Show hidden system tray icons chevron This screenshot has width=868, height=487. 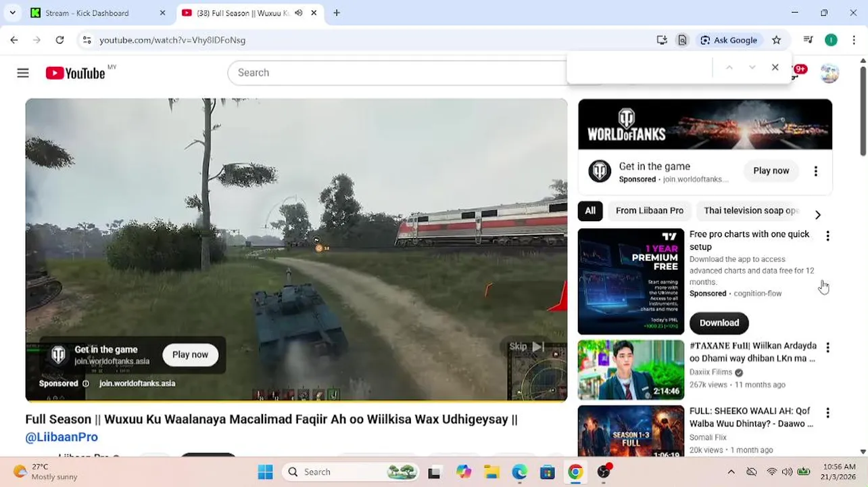[731, 471]
